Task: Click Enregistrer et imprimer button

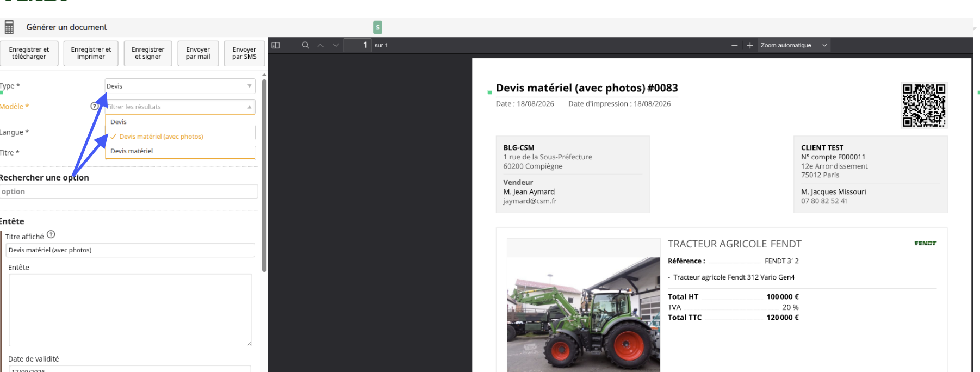Action: point(91,53)
